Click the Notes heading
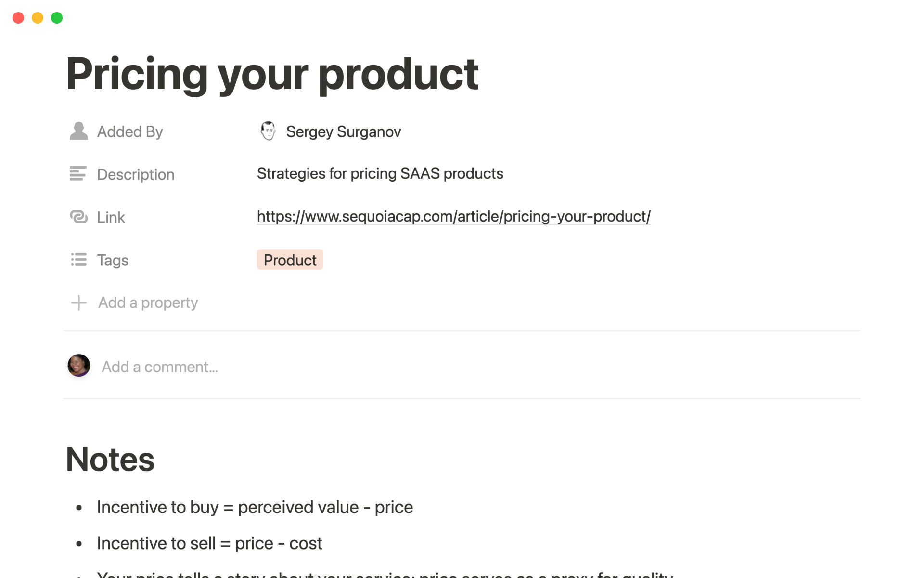The width and height of the screenshot is (924, 578). [110, 459]
